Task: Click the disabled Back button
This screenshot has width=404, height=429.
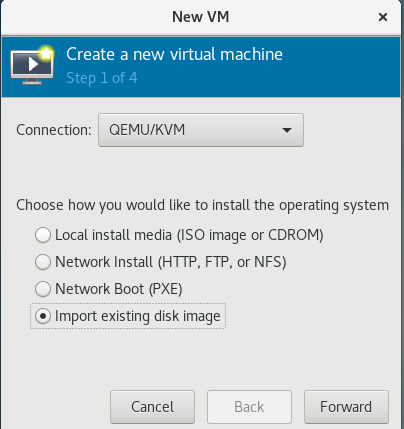Action: pos(249,407)
